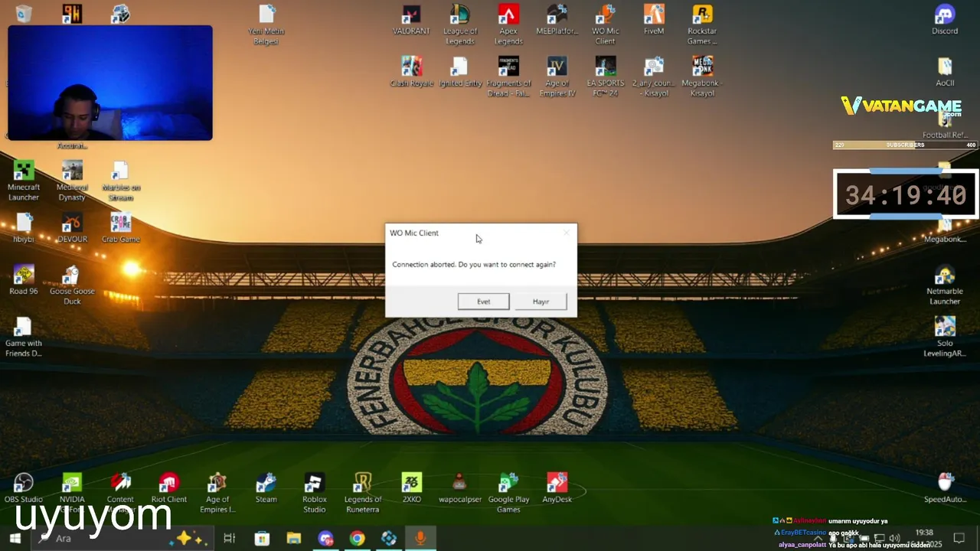
Task: Open the SpeedAuto desktop icon
Action: tap(945, 487)
